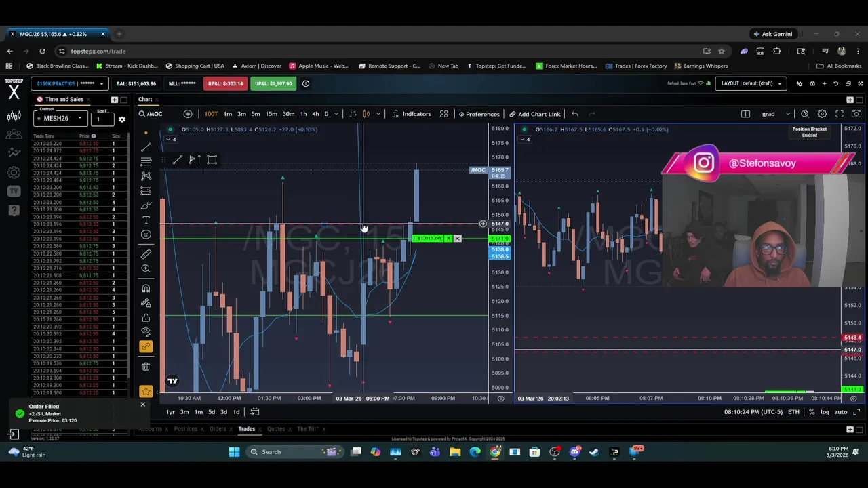Switch to the Orders tab
This screenshot has height=488, width=868.
pos(218,428)
